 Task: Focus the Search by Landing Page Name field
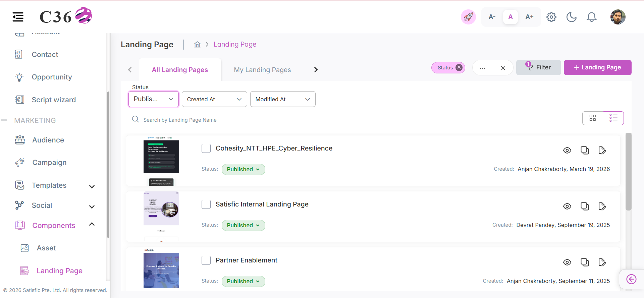point(180,120)
